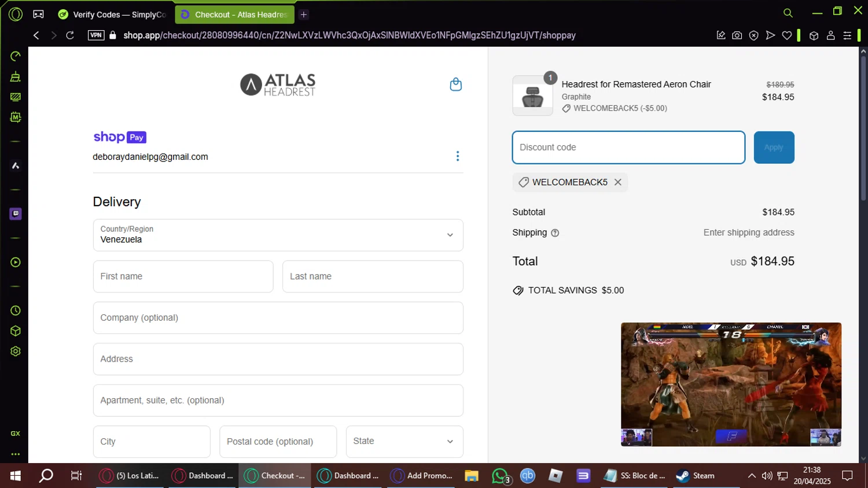Screen dimensions: 868x488
Task: View site security lock info
Action: 113,35
